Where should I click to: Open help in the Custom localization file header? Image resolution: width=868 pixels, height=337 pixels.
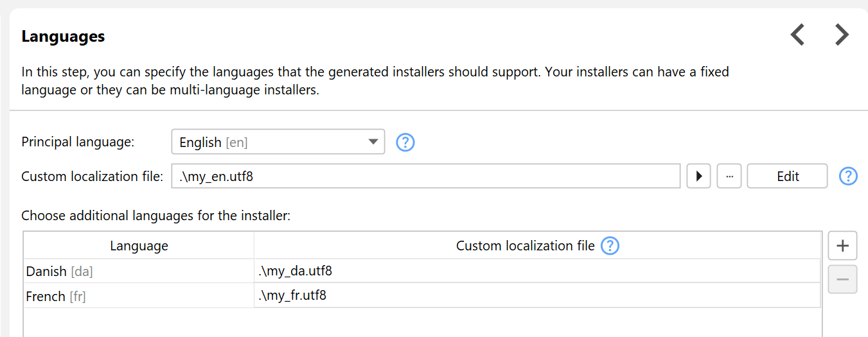pos(610,246)
